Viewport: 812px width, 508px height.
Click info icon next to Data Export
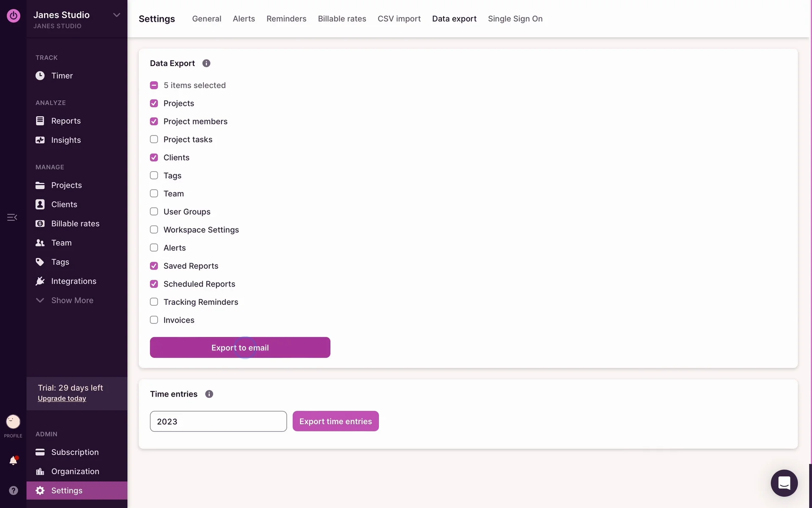206,63
